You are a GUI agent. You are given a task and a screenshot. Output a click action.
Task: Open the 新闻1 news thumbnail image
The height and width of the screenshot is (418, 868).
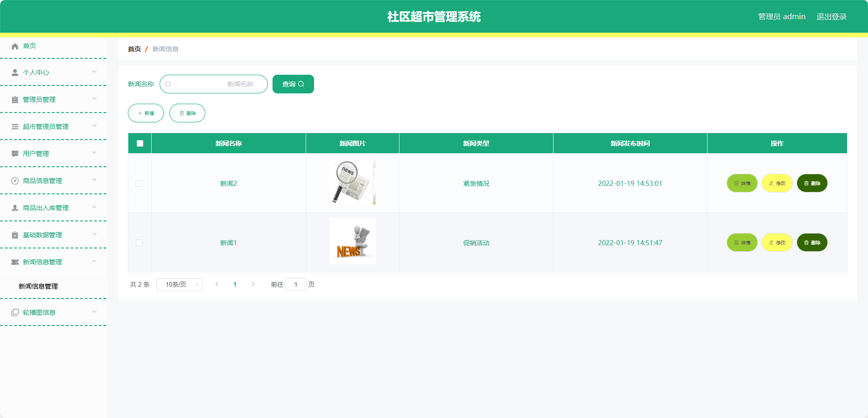(352, 241)
